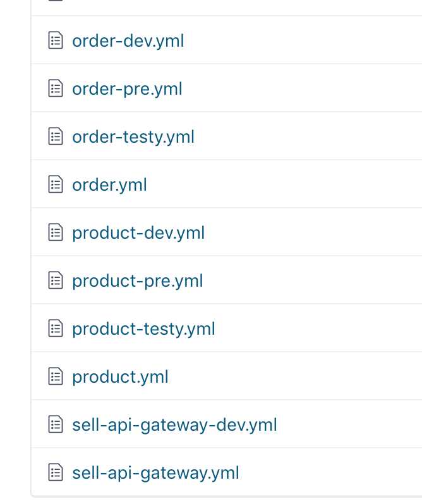The height and width of the screenshot is (504, 422).
Task: Click the file icon beside sell-api-gateway-dev.yml
Action: click(x=56, y=424)
